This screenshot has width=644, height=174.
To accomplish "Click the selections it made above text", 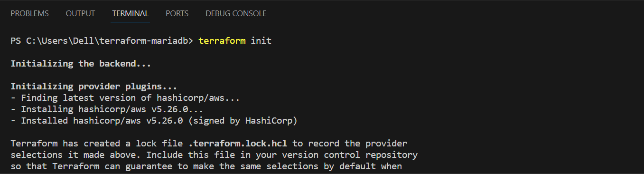I will click(x=75, y=155).
